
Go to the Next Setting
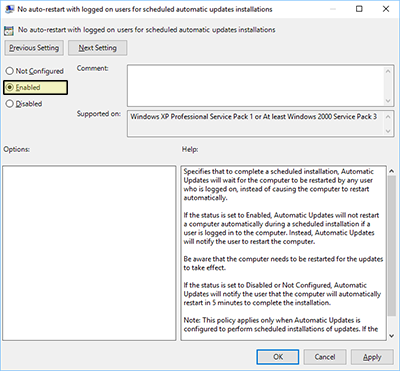click(x=97, y=48)
